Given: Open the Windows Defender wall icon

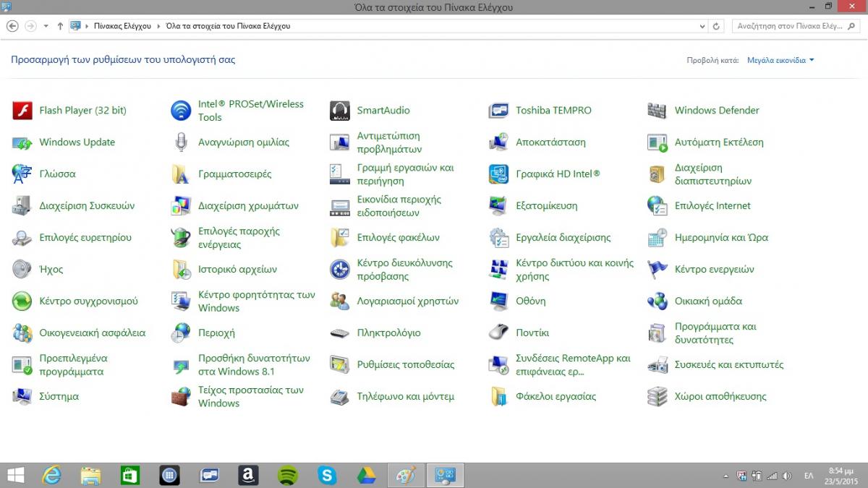Looking at the screenshot, I should point(658,111).
